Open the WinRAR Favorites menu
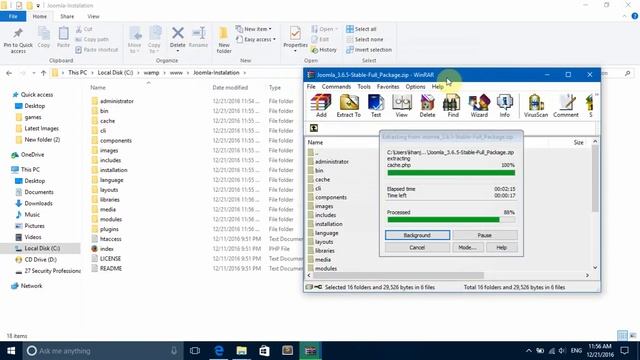 (388, 87)
